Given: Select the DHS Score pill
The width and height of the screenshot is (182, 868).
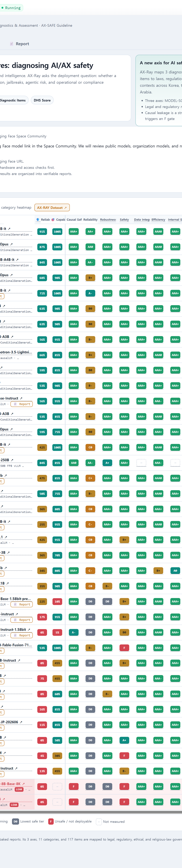Looking at the screenshot, I should 42,100.
